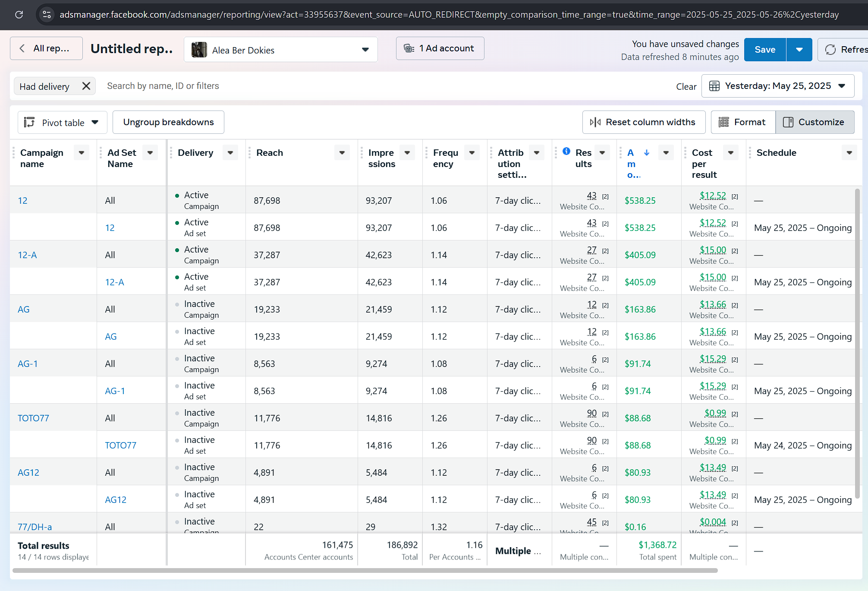Open the TOTO77 campaign link

coord(33,418)
